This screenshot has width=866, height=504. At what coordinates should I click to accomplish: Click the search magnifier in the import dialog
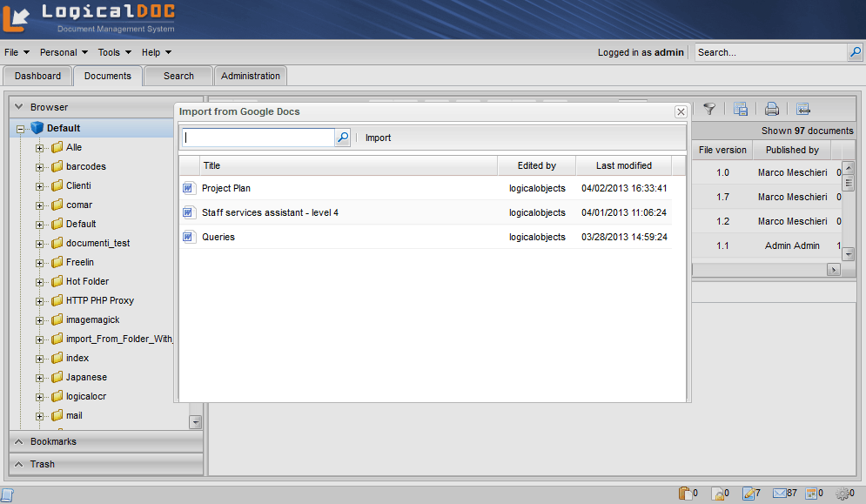343,137
